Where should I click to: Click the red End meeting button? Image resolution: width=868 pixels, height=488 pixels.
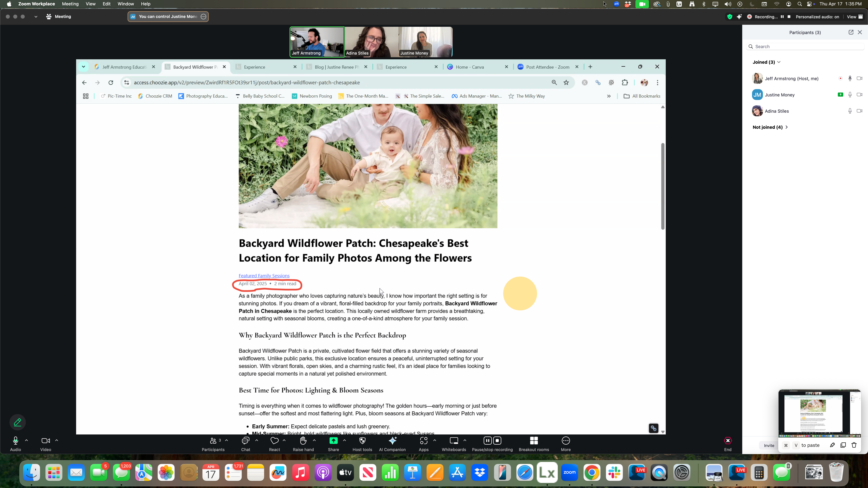728,444
